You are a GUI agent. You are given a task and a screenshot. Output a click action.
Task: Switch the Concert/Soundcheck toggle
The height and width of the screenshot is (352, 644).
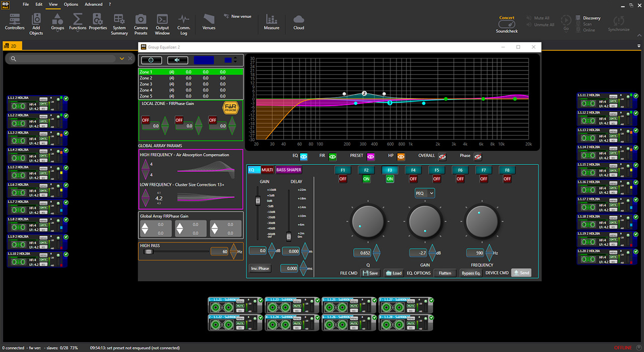pos(507,24)
